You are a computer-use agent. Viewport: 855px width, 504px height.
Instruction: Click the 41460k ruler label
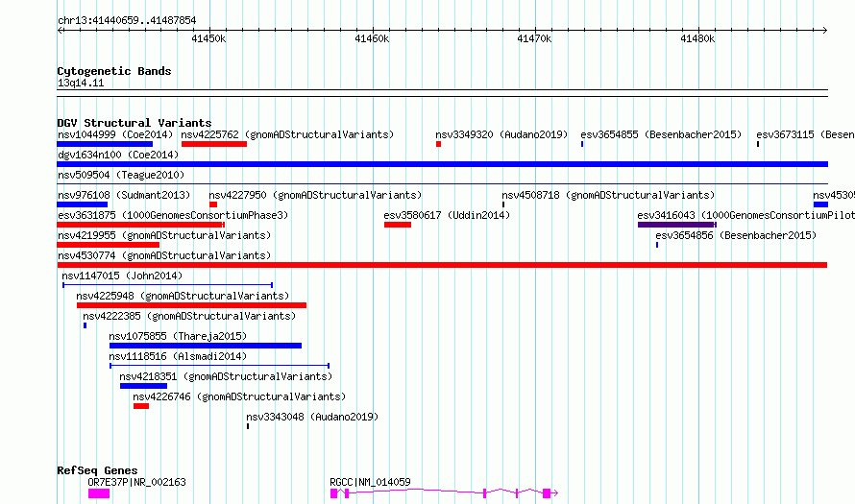372,38
